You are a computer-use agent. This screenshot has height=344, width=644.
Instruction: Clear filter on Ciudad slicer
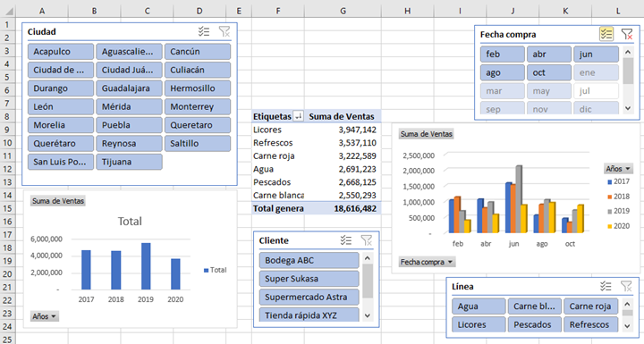click(225, 31)
